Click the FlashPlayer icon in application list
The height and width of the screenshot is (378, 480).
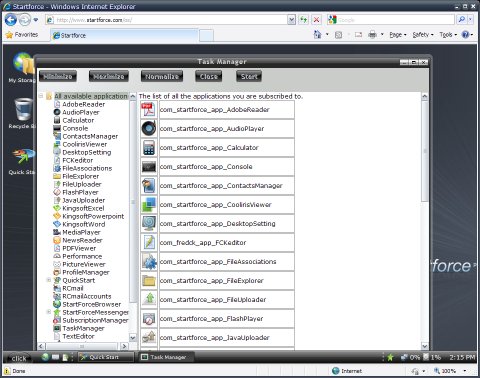coord(148,319)
